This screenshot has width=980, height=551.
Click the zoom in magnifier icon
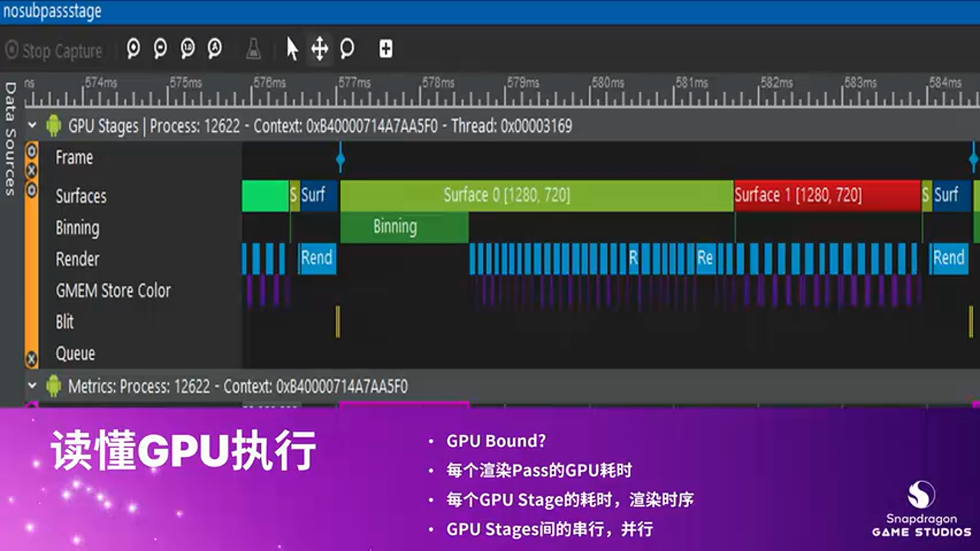[133, 49]
